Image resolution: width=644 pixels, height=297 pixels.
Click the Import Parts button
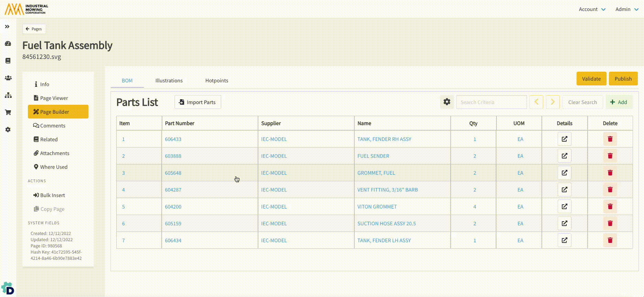(197, 102)
